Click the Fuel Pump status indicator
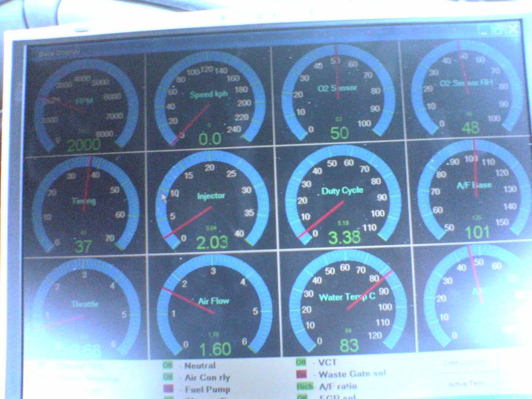Screen dimensions: 532x399 168,389
